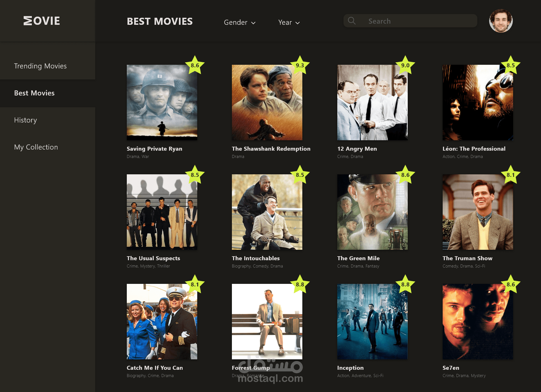The height and width of the screenshot is (392, 541).
Task: Click 'Biography, Comedy, Drama' genre text
Action: click(x=257, y=266)
